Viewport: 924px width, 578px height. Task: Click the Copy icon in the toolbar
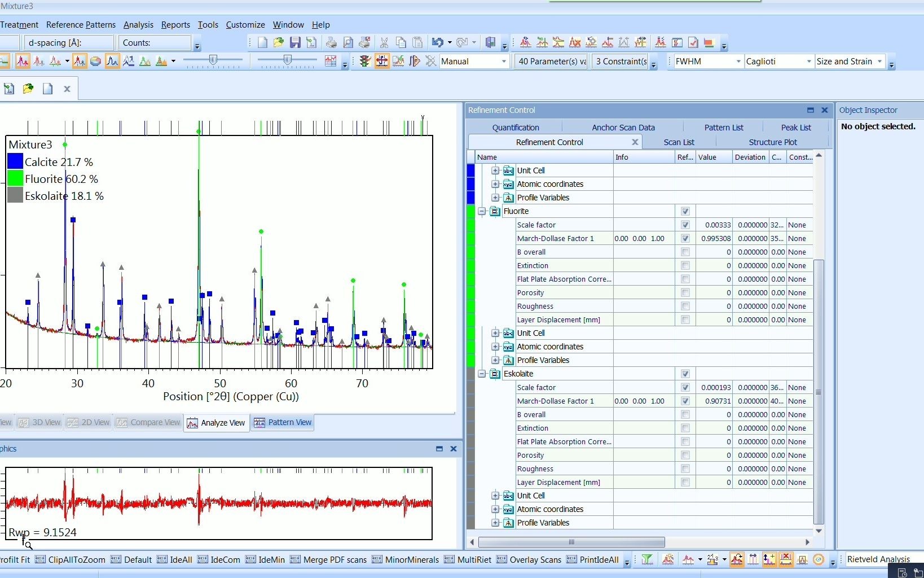[401, 42]
